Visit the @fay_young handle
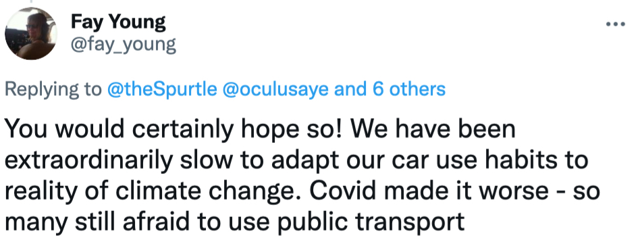Viewport: 644px width, 248px height. tap(124, 44)
